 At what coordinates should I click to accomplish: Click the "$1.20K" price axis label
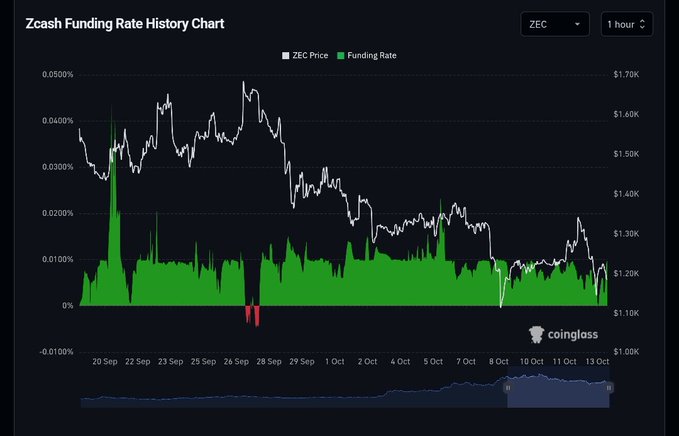coord(626,274)
